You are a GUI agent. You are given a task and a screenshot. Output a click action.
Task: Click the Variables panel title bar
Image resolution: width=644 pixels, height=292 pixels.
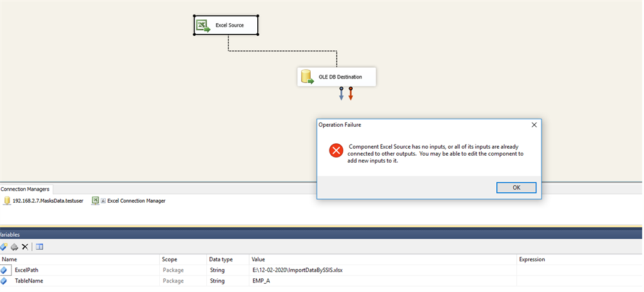click(321, 234)
